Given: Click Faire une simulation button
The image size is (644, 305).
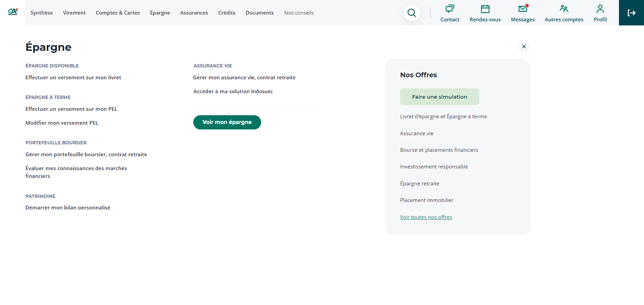Looking at the screenshot, I should (440, 97).
